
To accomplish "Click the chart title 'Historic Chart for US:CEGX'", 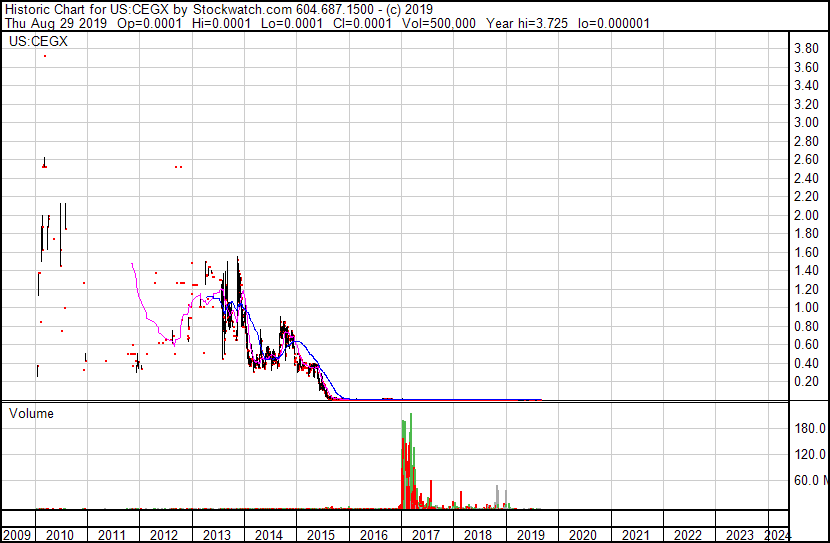I will point(87,9).
